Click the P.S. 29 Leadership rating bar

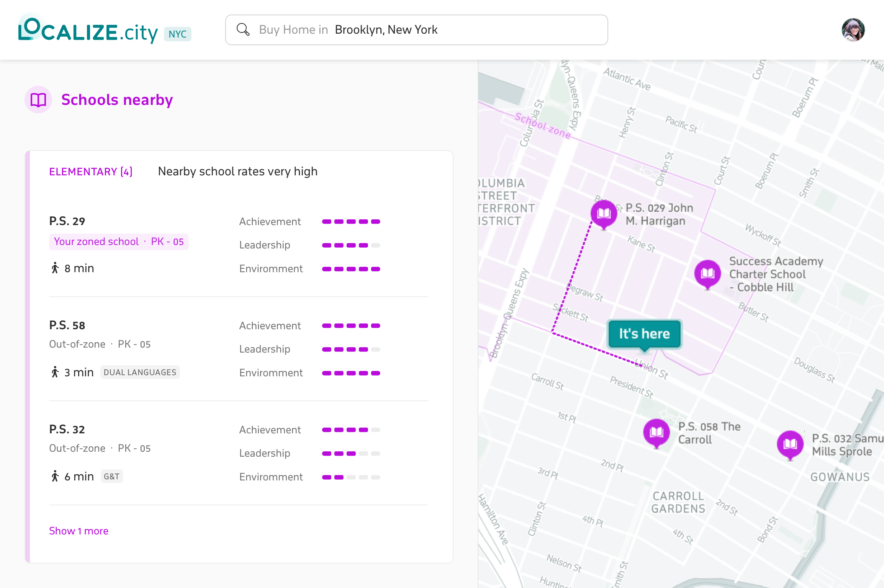pyautogui.click(x=351, y=245)
